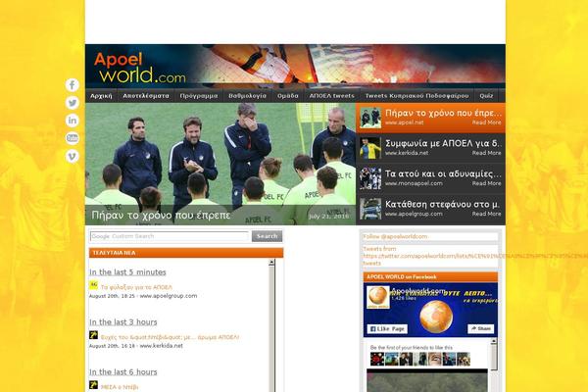
Task: Click the news list scrollbar up arrow
Action: (x=271, y=263)
